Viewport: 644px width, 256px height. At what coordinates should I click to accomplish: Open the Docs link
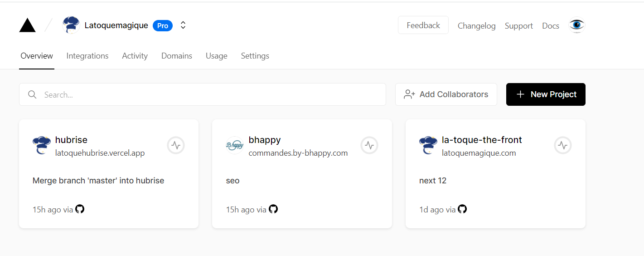point(551,26)
